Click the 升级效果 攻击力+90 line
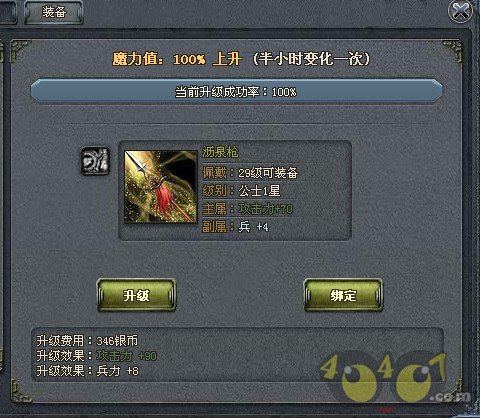The height and width of the screenshot is (418, 480). coord(96,356)
